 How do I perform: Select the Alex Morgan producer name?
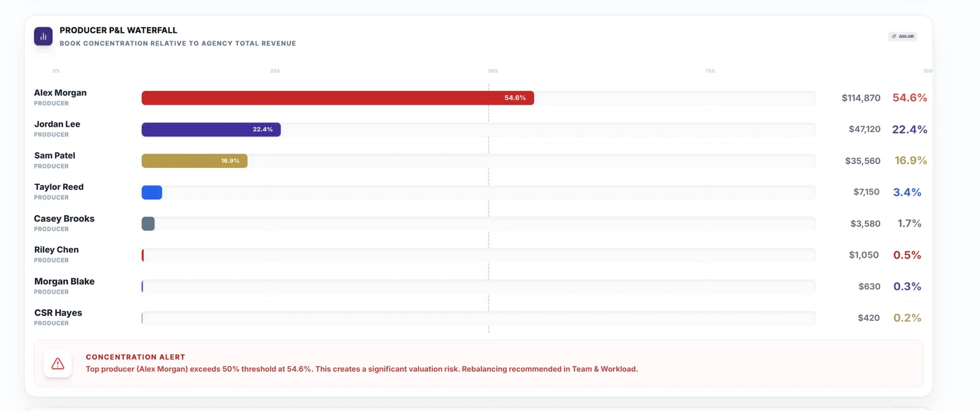point(60,93)
